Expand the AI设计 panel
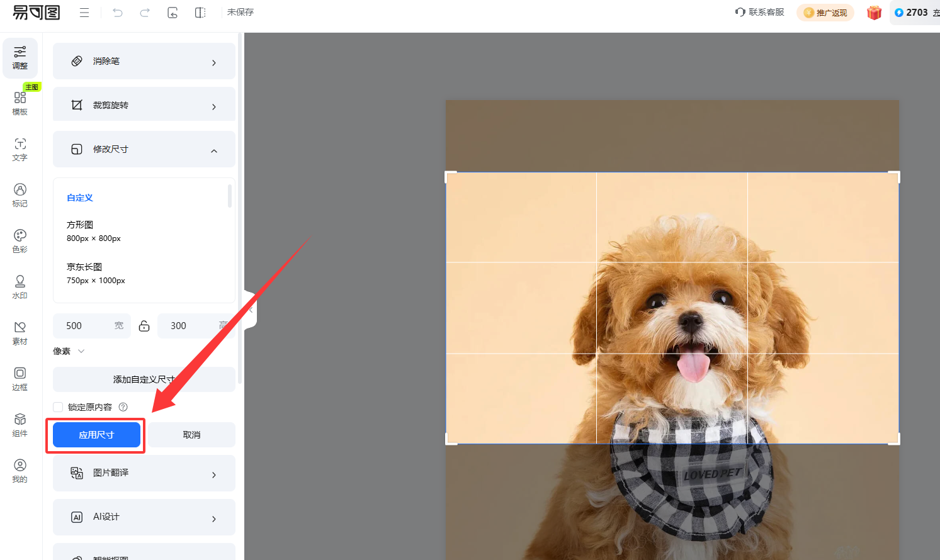The width and height of the screenshot is (940, 560). click(x=144, y=517)
